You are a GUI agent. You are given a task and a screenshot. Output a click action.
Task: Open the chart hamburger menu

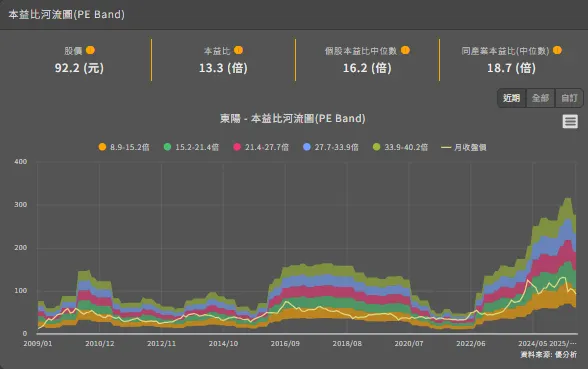(x=570, y=122)
